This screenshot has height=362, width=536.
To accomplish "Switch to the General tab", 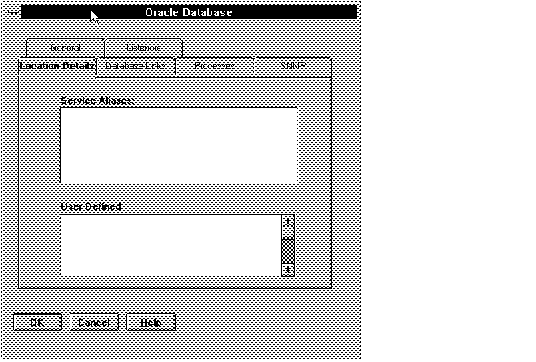I will coord(65,48).
